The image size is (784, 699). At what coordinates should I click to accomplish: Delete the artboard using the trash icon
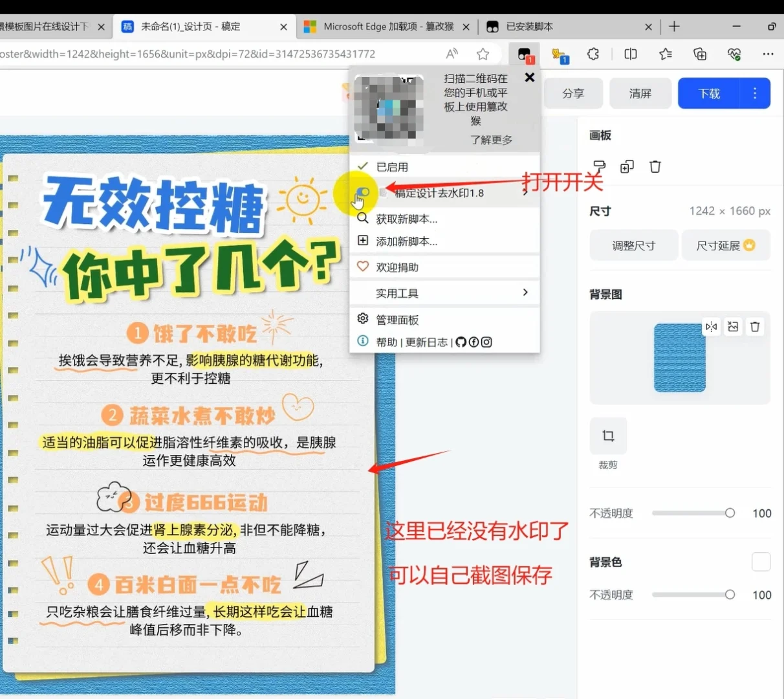point(655,166)
